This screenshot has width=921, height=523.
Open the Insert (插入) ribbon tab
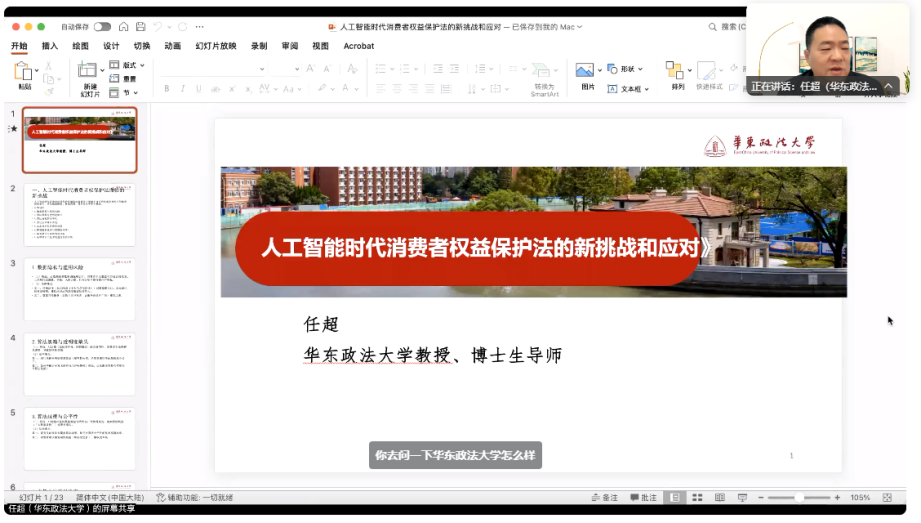point(49,46)
